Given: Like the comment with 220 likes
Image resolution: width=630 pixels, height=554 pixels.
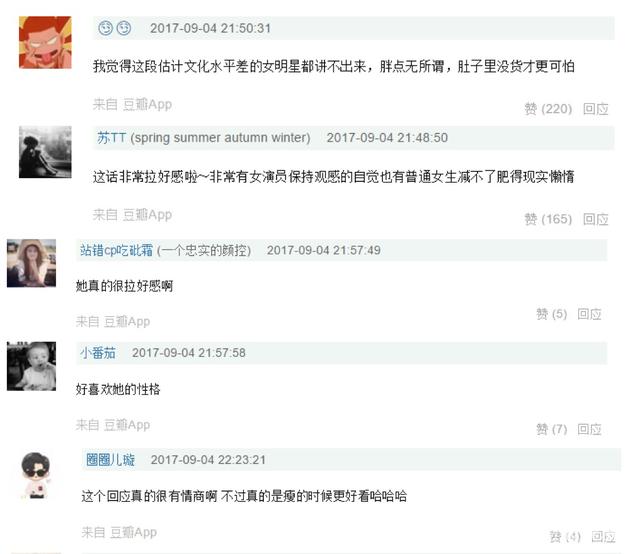Looking at the screenshot, I should 548,109.
